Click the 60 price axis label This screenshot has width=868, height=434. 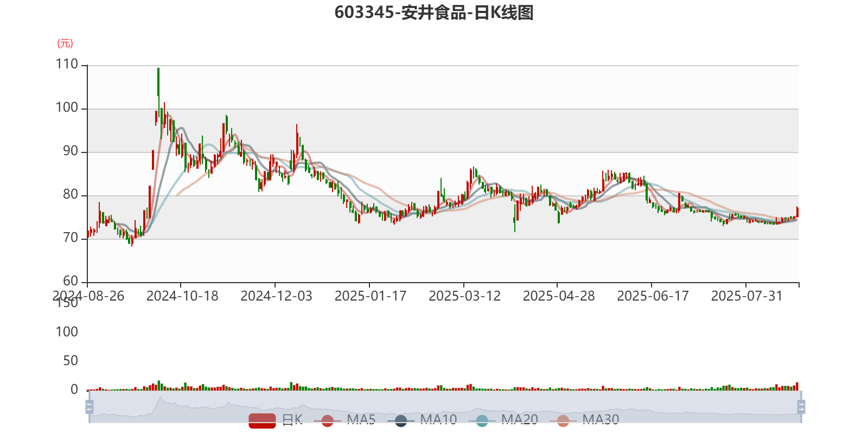(71, 282)
